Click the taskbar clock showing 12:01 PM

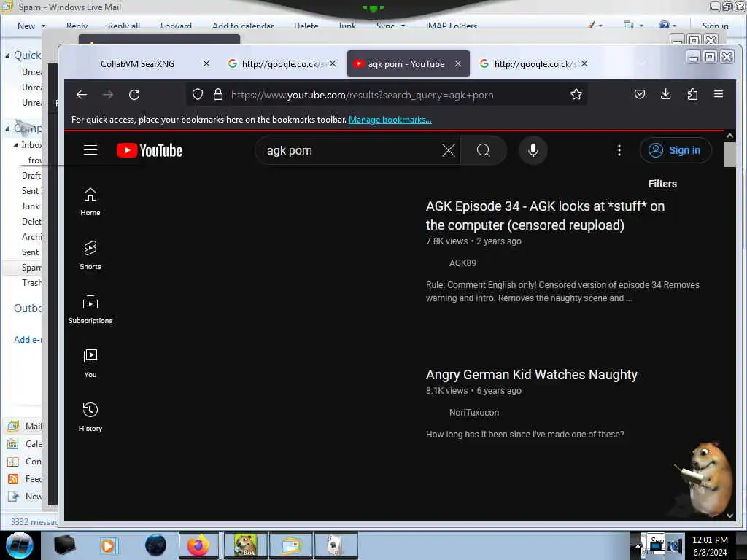710,540
